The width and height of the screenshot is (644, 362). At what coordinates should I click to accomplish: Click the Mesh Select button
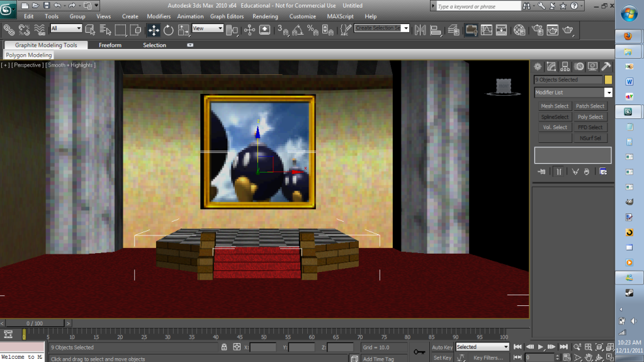555,106
